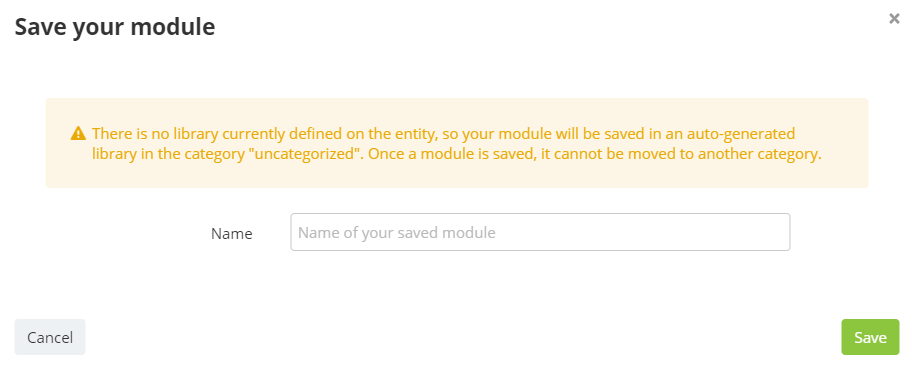Confirm saving the module with Save
The height and width of the screenshot is (369, 921).
(x=870, y=337)
